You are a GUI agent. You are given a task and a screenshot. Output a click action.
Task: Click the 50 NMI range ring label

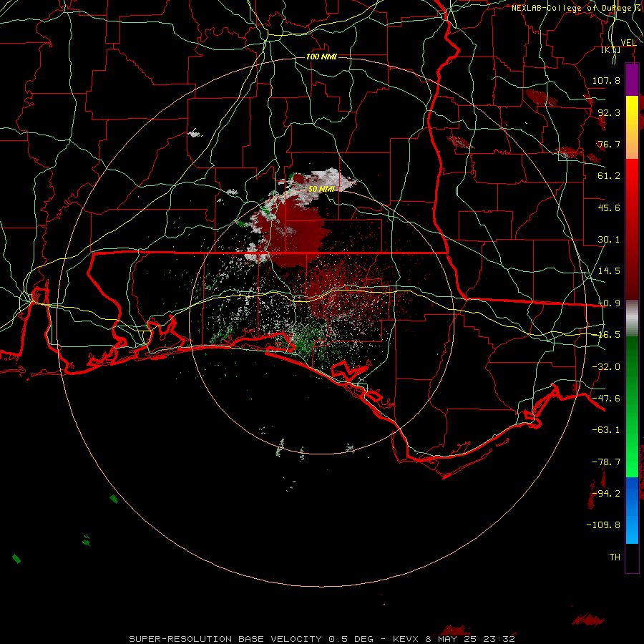coord(321,189)
